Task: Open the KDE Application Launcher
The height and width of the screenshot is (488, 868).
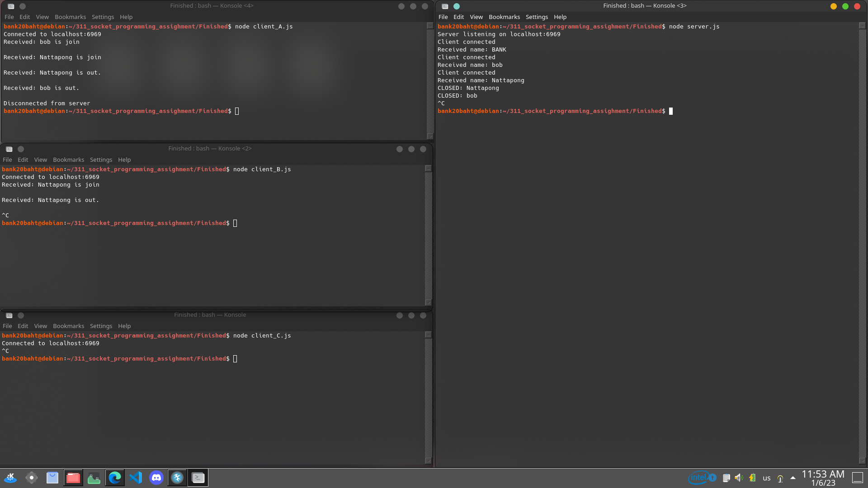Action: 10,478
